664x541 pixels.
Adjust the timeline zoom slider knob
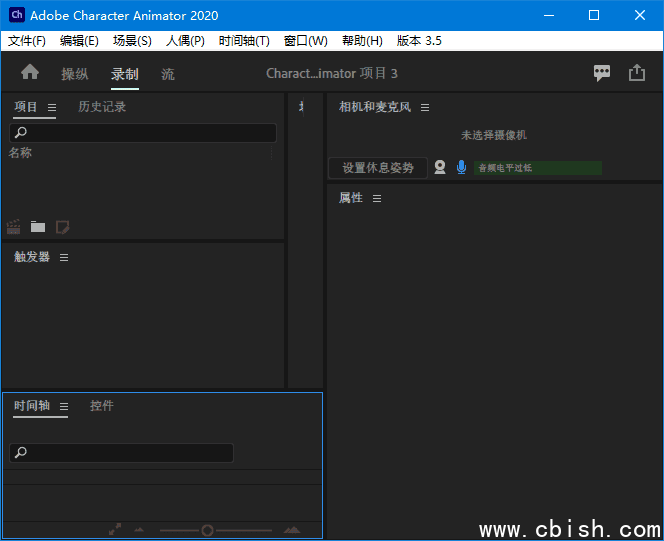tap(207, 530)
